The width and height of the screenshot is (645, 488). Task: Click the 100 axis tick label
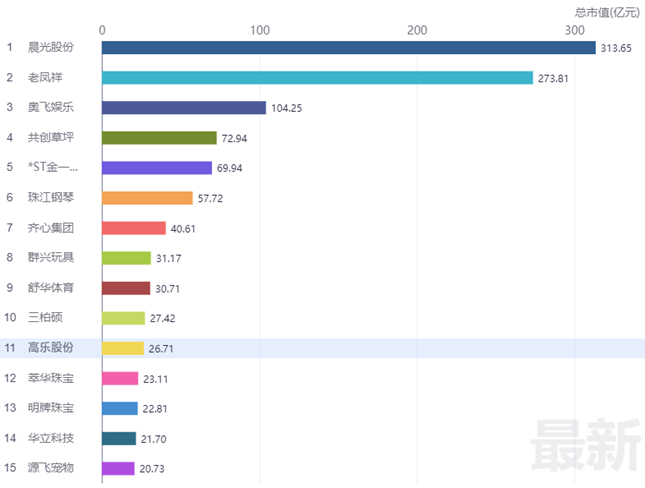click(260, 30)
